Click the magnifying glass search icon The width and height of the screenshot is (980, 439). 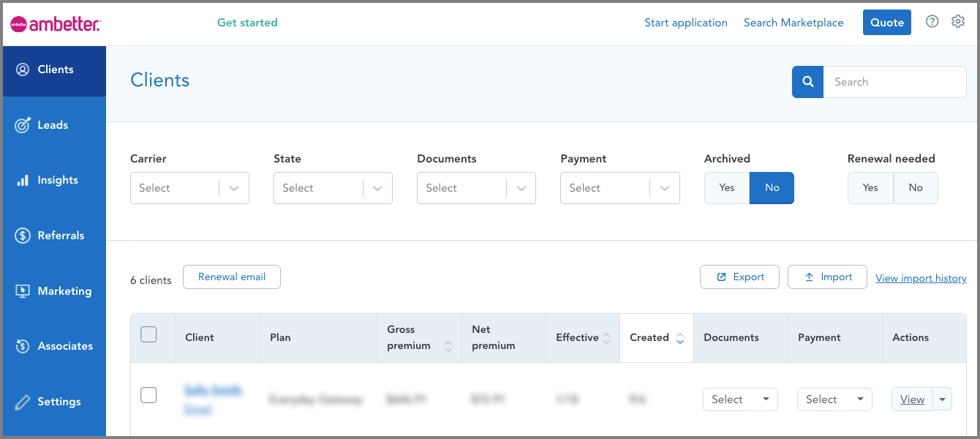point(808,82)
